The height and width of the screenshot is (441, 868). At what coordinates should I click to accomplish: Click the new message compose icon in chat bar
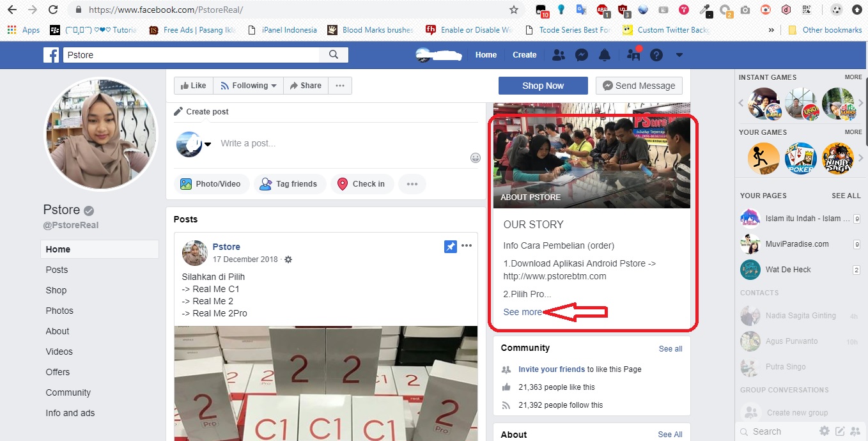[840, 431]
